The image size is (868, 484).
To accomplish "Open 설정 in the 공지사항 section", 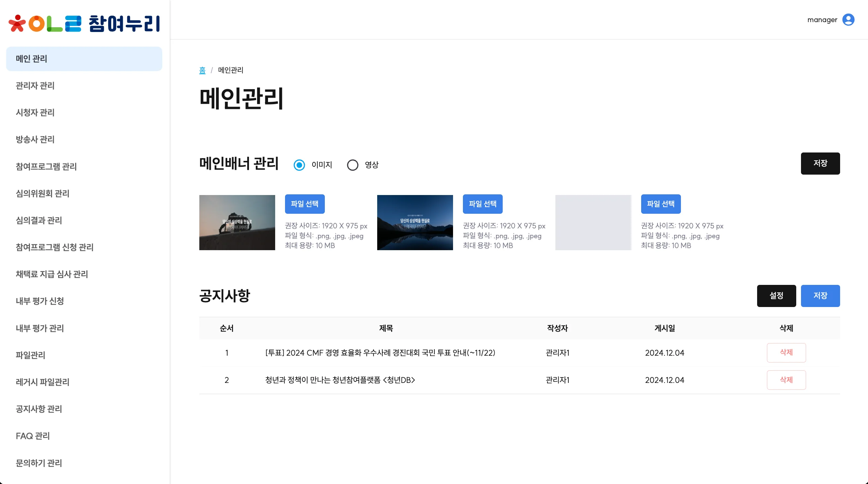I will pos(777,295).
